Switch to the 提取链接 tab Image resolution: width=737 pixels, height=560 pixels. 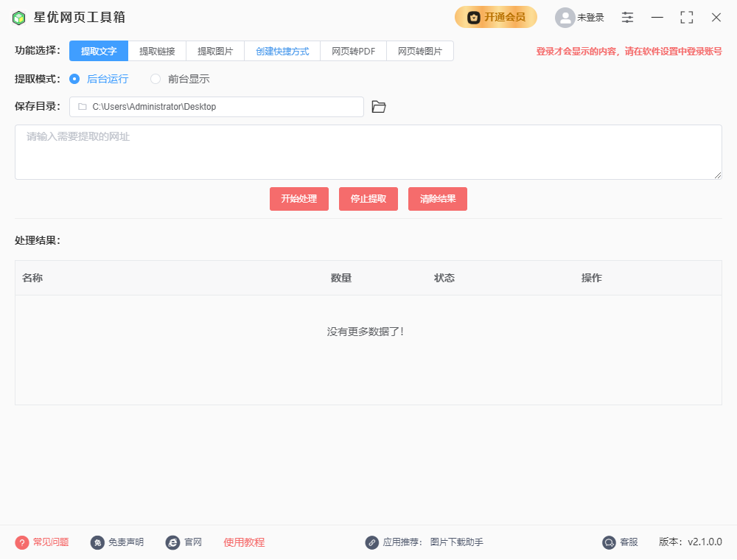(156, 51)
